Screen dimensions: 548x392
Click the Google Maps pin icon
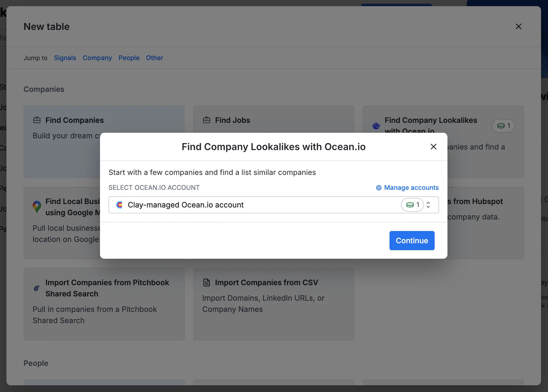pos(37,207)
